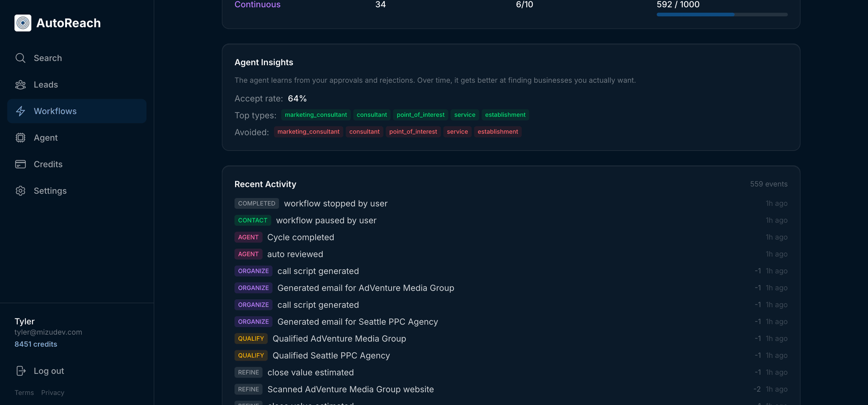Click the tyler@mizudev.com email
Screen dimensions: 868x405
(x=48, y=332)
